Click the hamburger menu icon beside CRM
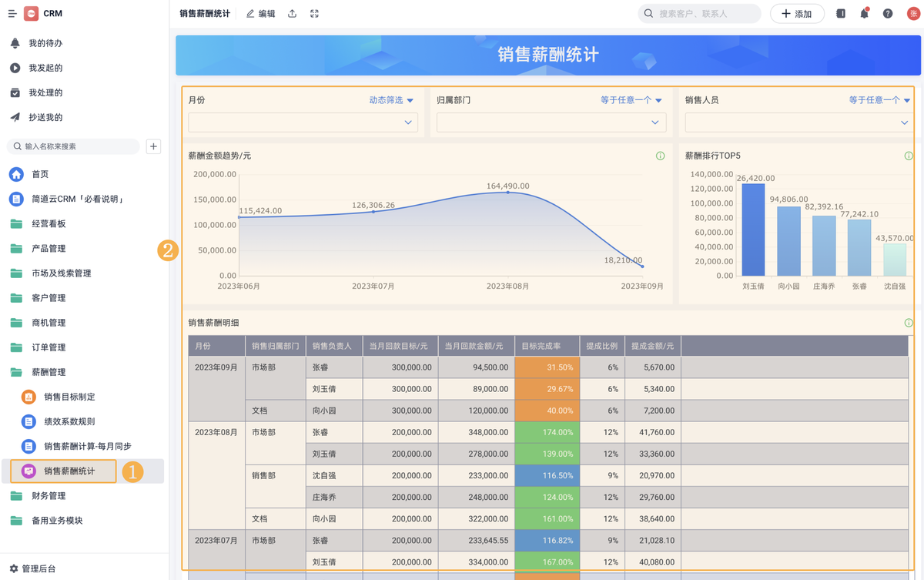This screenshot has height=580, width=924. (12, 14)
